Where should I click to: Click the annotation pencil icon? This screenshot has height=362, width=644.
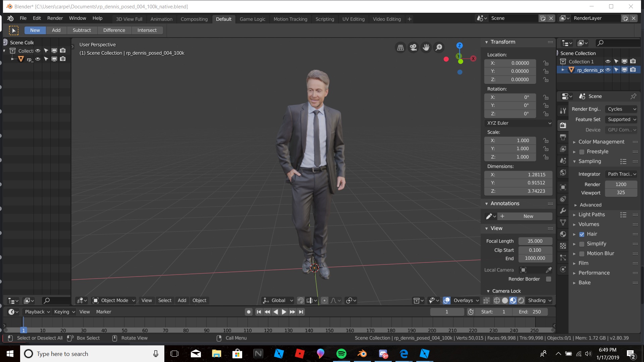(489, 216)
